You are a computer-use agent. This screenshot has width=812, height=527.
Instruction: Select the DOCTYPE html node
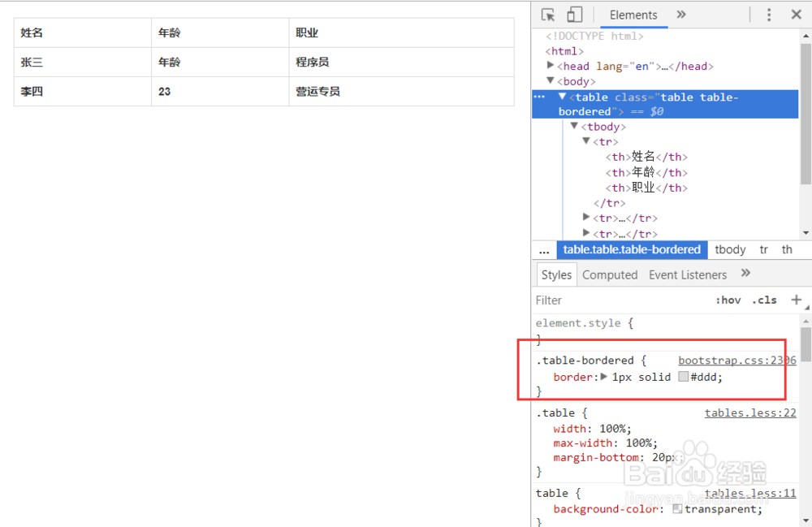coord(594,37)
